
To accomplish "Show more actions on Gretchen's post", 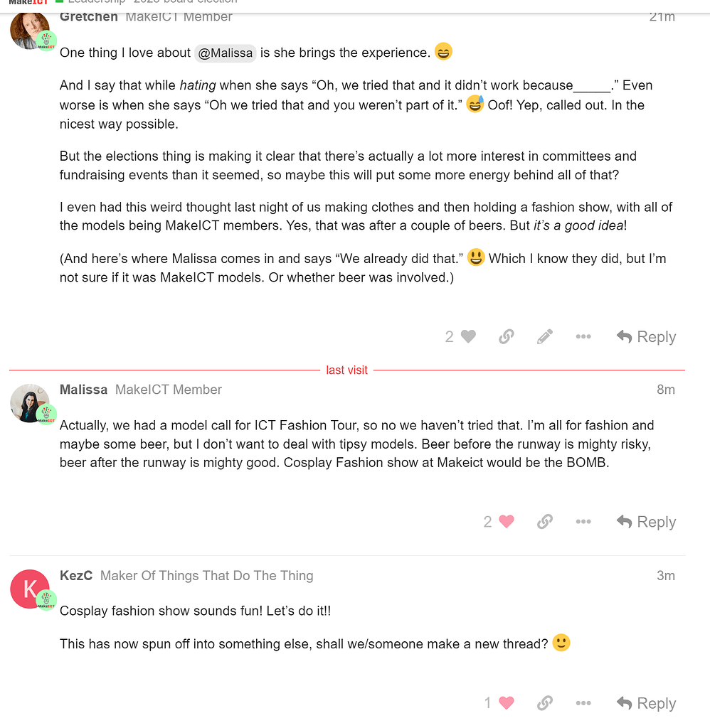I will 583,337.
